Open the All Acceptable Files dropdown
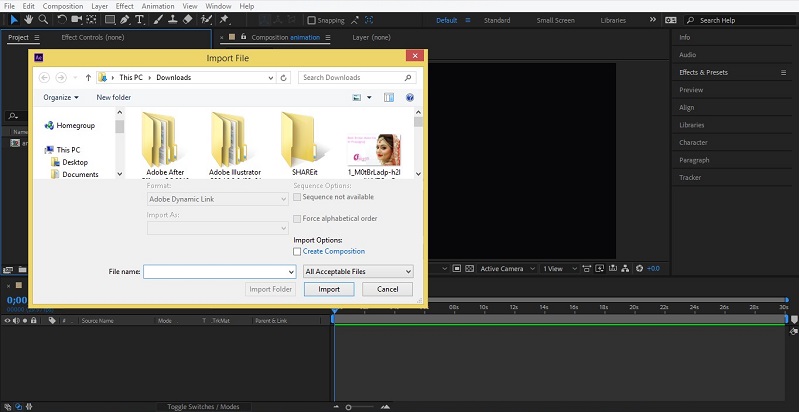The width and height of the screenshot is (799, 412). [358, 271]
